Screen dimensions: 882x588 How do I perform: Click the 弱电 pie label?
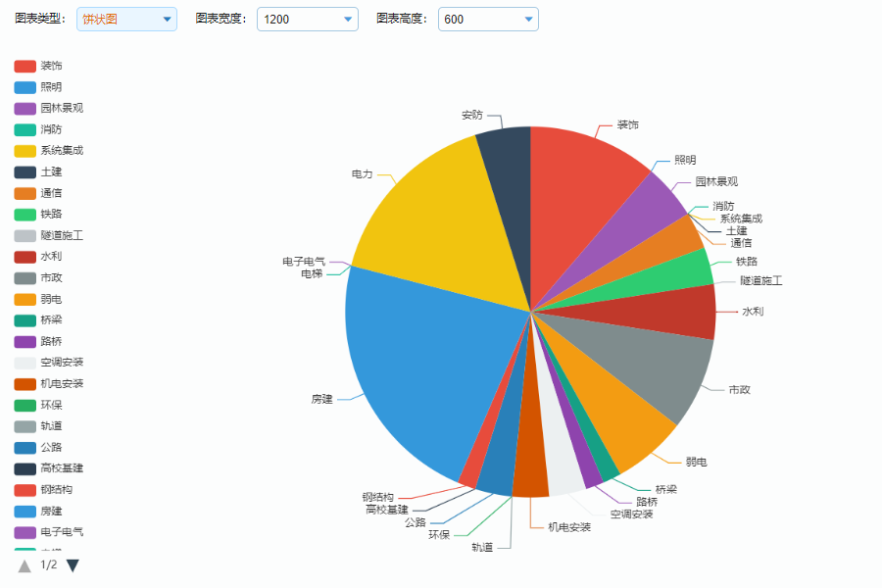point(697,462)
